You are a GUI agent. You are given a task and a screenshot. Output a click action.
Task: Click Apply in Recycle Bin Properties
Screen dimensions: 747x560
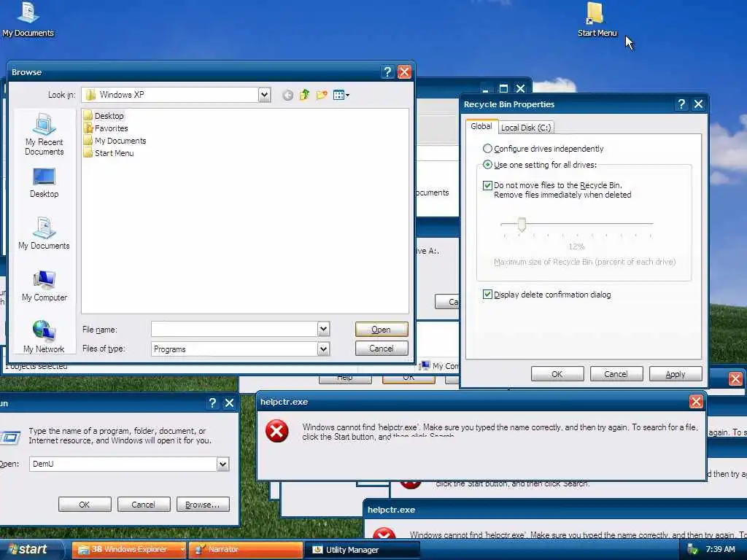coord(675,374)
